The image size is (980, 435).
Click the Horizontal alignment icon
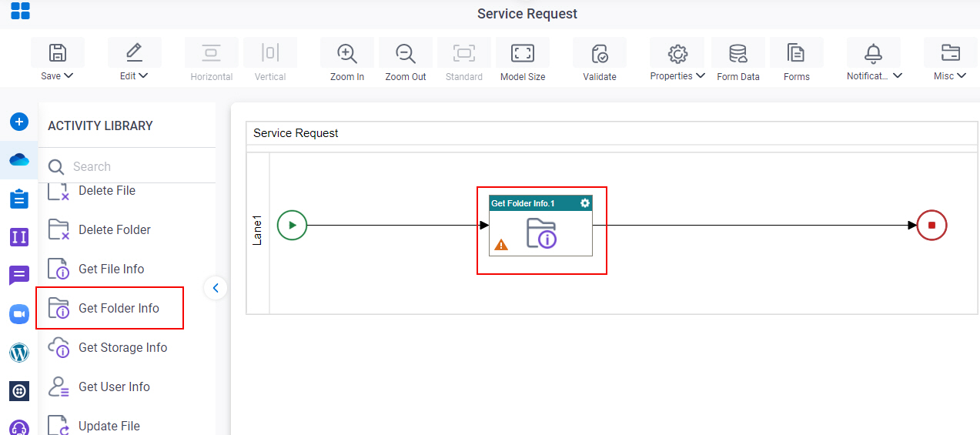click(211, 52)
